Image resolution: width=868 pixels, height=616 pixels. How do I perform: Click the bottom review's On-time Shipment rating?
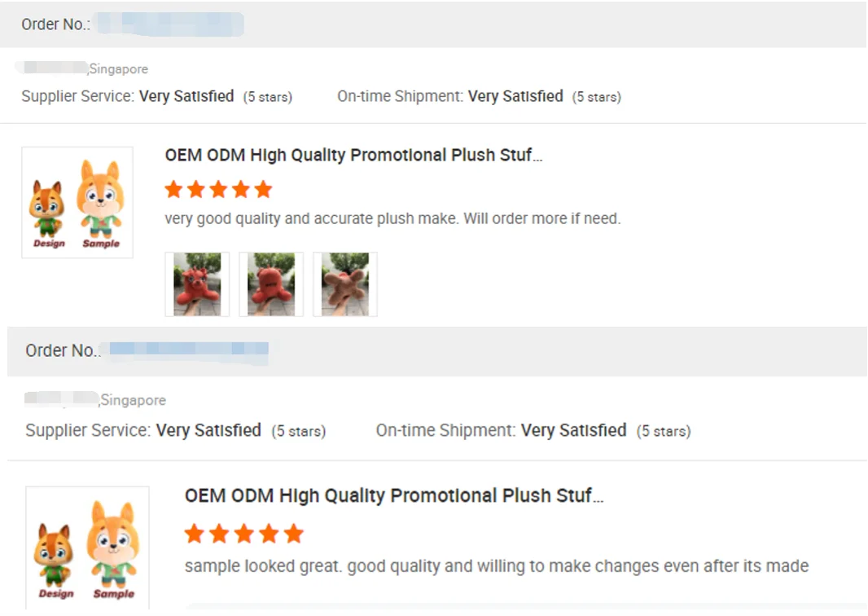[x=573, y=430]
